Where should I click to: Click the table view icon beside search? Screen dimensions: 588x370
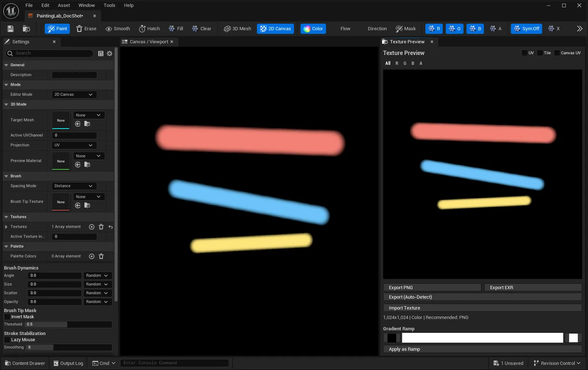[x=101, y=53]
